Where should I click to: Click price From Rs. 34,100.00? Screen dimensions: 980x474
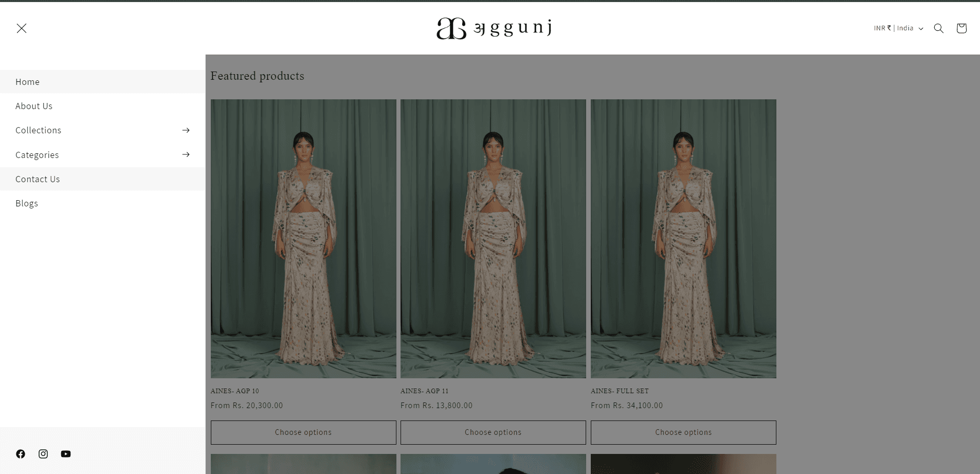(627, 406)
